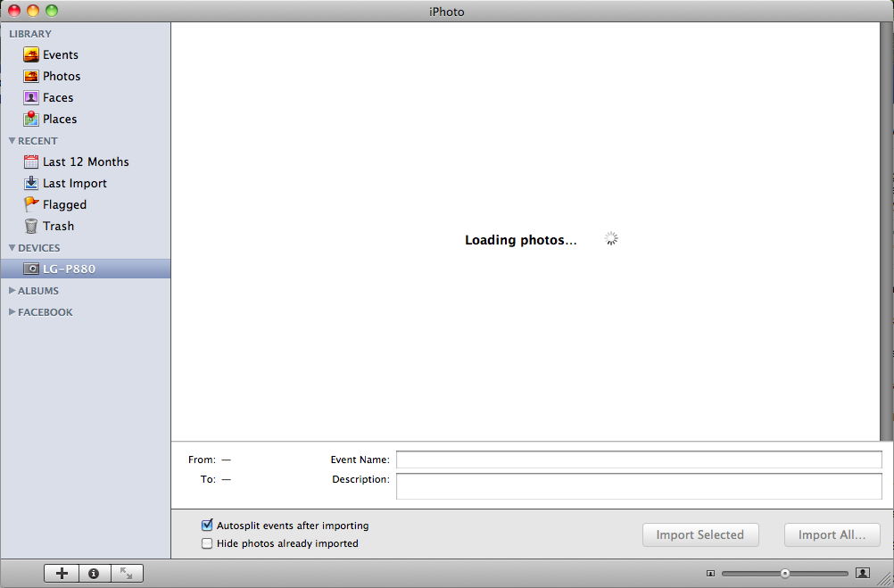Screen dimensions: 894x588
Task: Toggle the info panel button
Action: point(94,574)
